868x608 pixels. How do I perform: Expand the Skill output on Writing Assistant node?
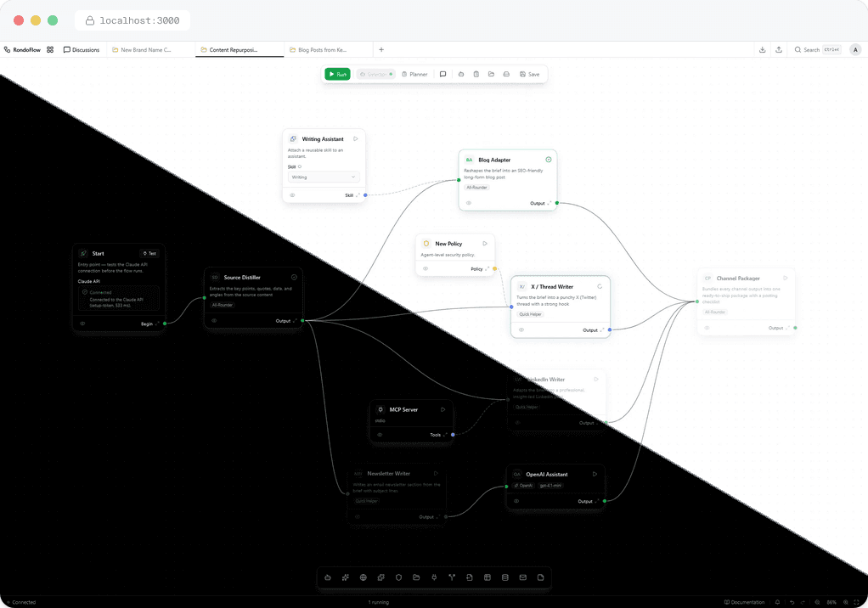pyautogui.click(x=358, y=195)
